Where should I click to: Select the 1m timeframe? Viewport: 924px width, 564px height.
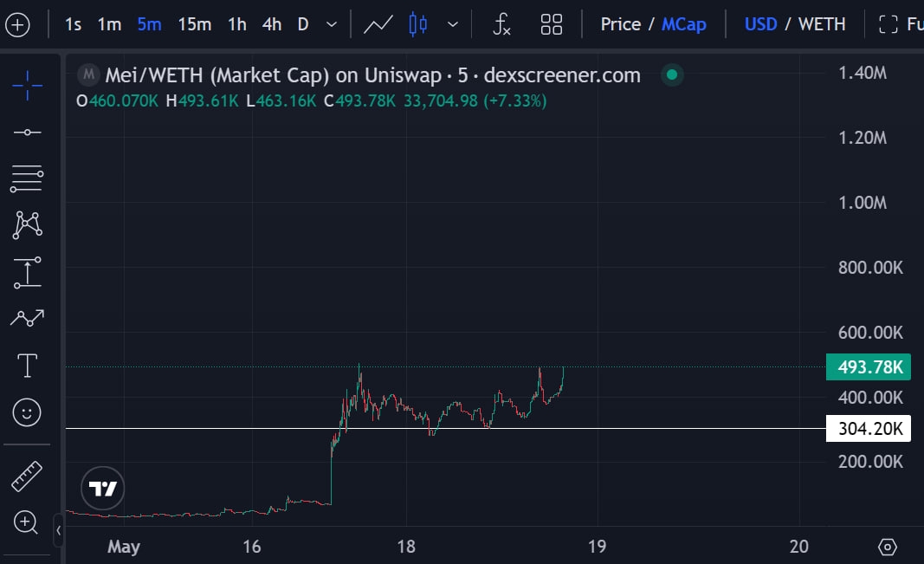110,25
